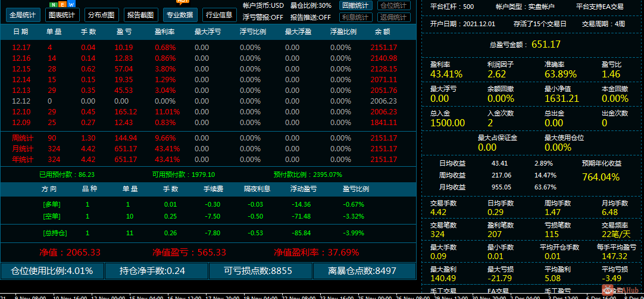Click the 已用预付款: 86.23 text
Viewport: 644px width, 299px height.
67,175
